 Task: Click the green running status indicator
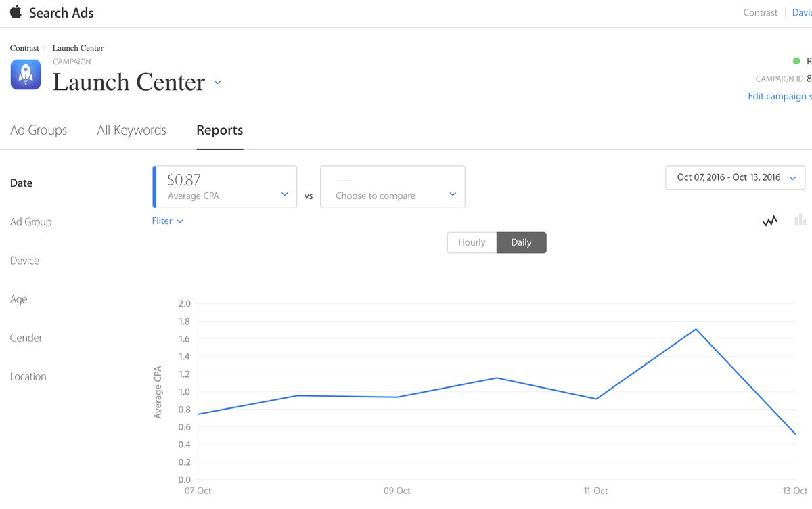tap(796, 61)
